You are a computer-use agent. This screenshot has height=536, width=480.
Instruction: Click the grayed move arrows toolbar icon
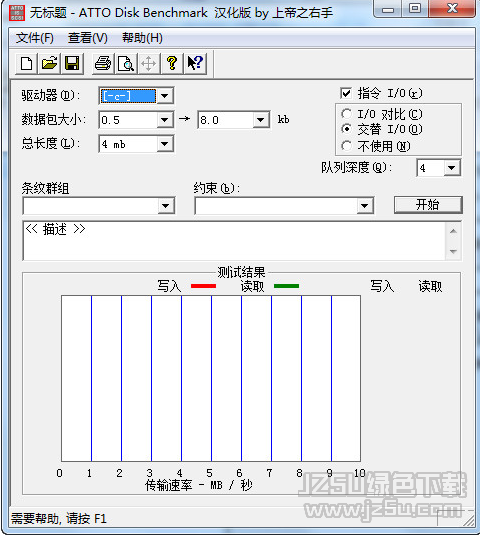(149, 64)
